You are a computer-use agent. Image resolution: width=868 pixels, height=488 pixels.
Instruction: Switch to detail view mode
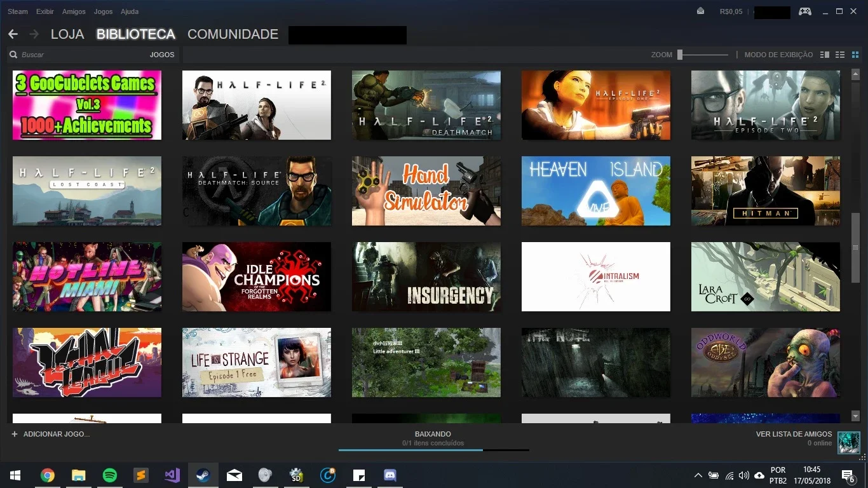click(x=825, y=55)
